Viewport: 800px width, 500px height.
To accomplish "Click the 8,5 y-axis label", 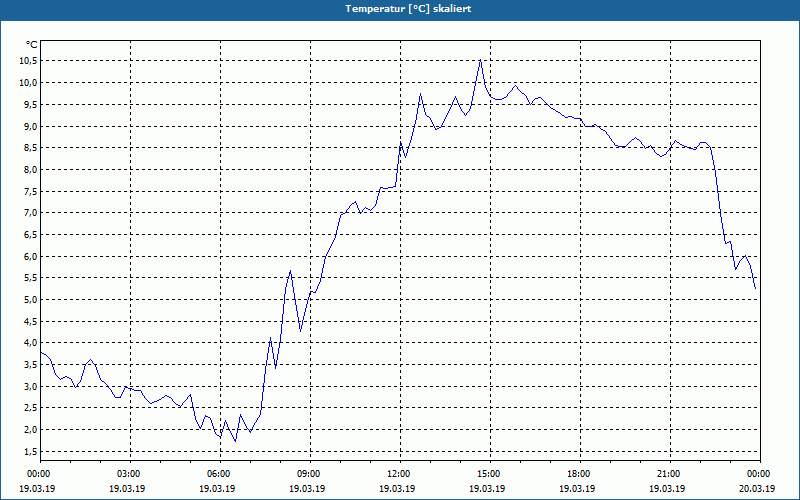I will pyautogui.click(x=30, y=147).
